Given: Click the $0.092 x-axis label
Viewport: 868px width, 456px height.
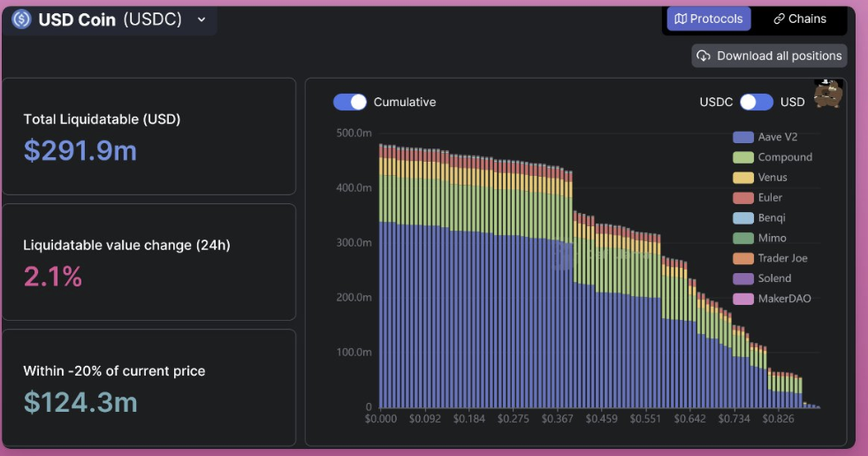Looking at the screenshot, I should pos(425,419).
